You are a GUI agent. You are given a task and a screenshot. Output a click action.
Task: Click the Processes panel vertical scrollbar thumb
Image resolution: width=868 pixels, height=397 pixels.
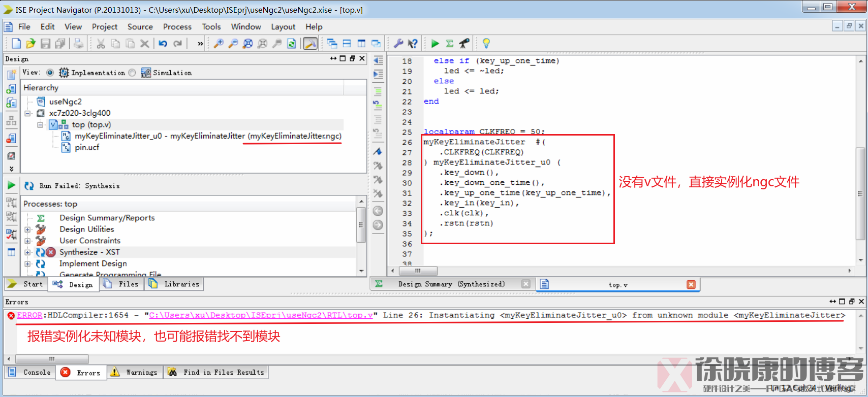pos(361,225)
